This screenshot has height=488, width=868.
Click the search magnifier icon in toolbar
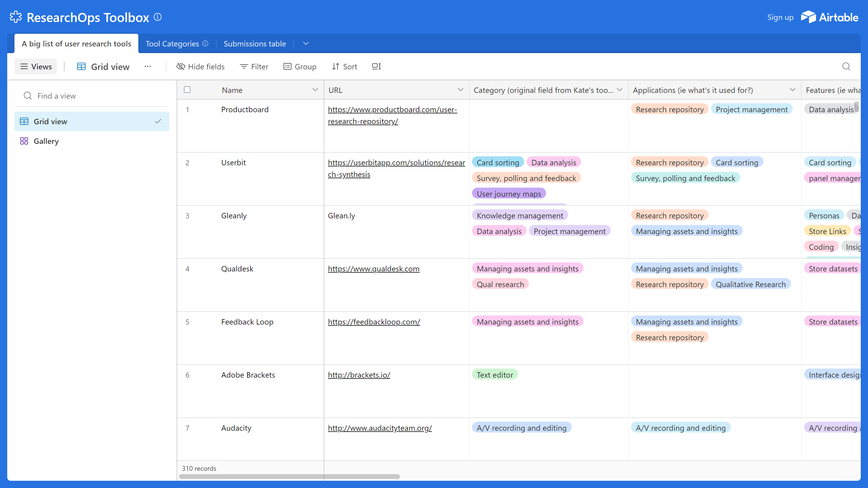click(x=846, y=66)
